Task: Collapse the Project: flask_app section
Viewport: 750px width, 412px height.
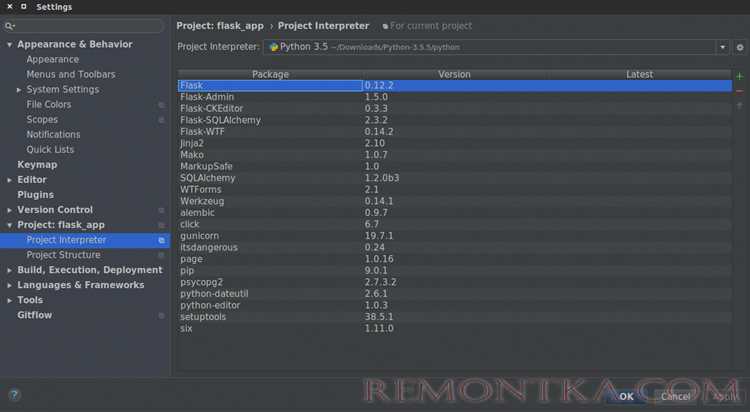Action: coord(9,225)
